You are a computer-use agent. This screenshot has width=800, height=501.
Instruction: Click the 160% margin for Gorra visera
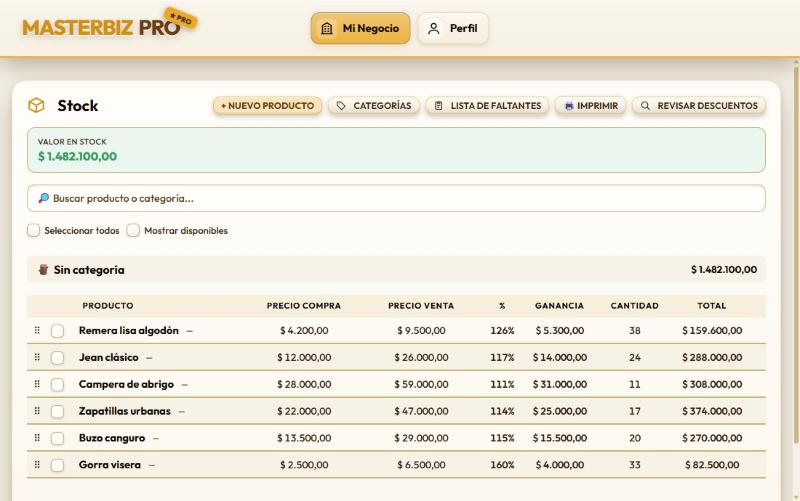[502, 465]
